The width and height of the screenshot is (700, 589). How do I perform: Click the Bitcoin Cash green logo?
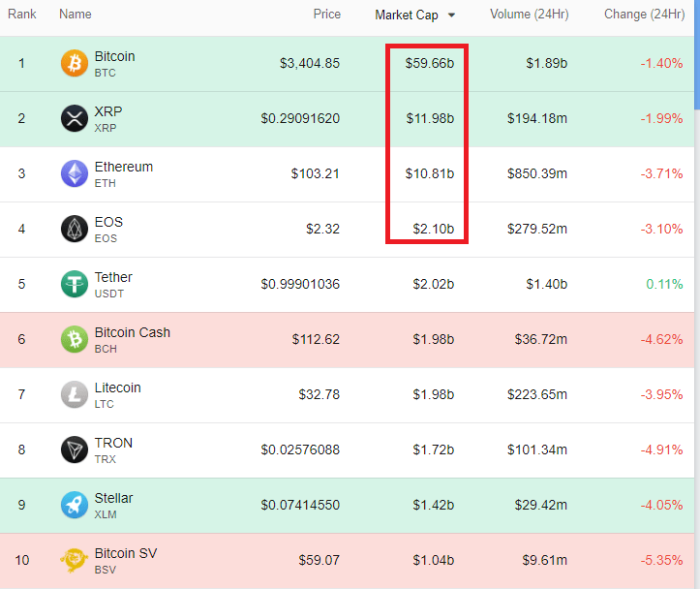point(75,340)
